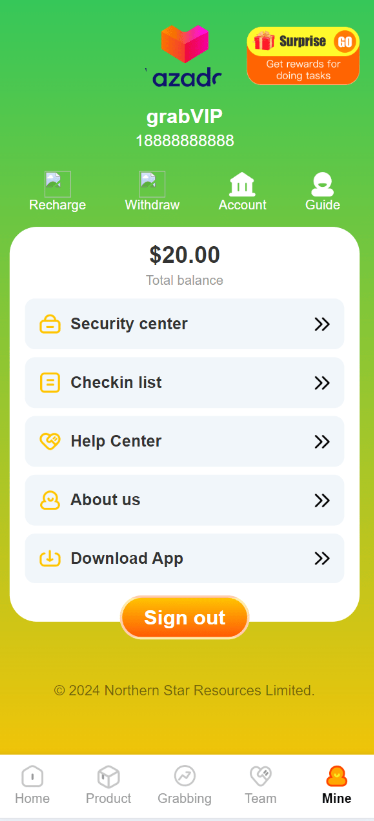Click the Download App icon
The width and height of the screenshot is (374, 821).
[x=50, y=559]
